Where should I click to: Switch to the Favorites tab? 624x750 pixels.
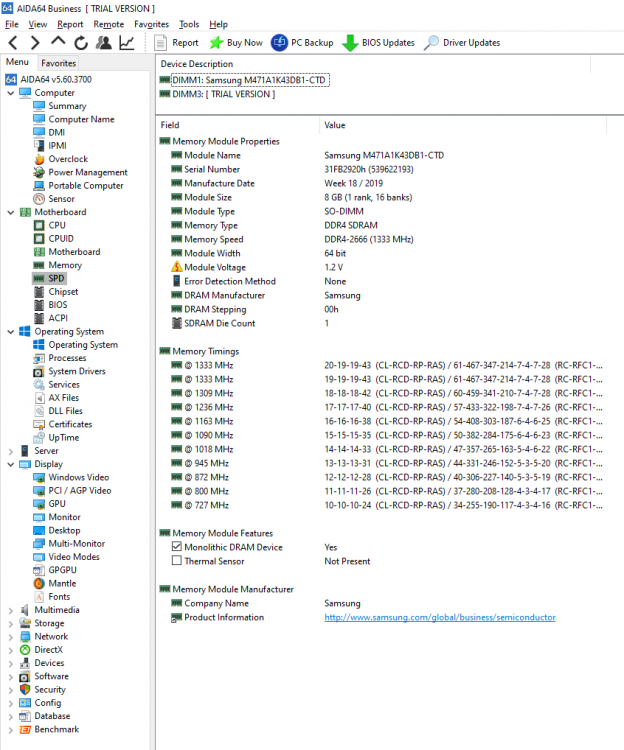click(58, 63)
